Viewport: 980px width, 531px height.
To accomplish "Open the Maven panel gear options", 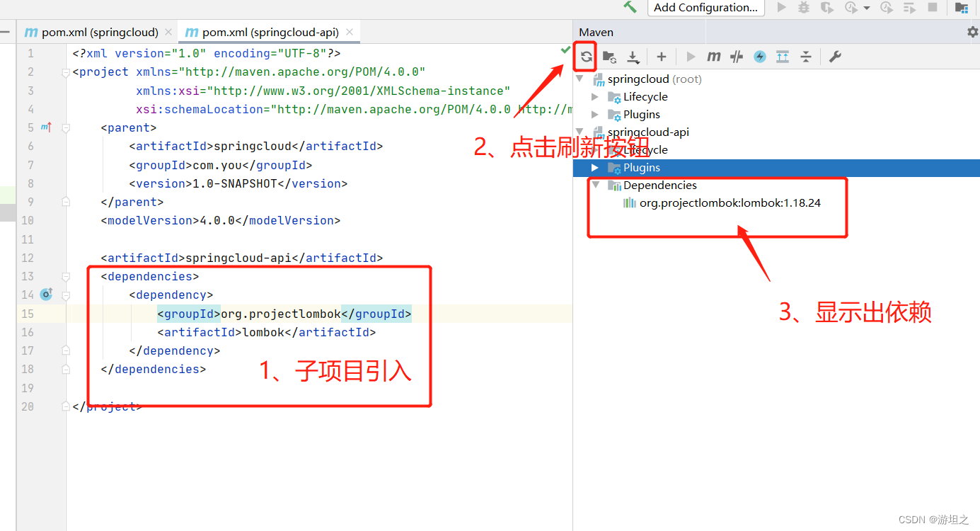I will click(x=973, y=32).
